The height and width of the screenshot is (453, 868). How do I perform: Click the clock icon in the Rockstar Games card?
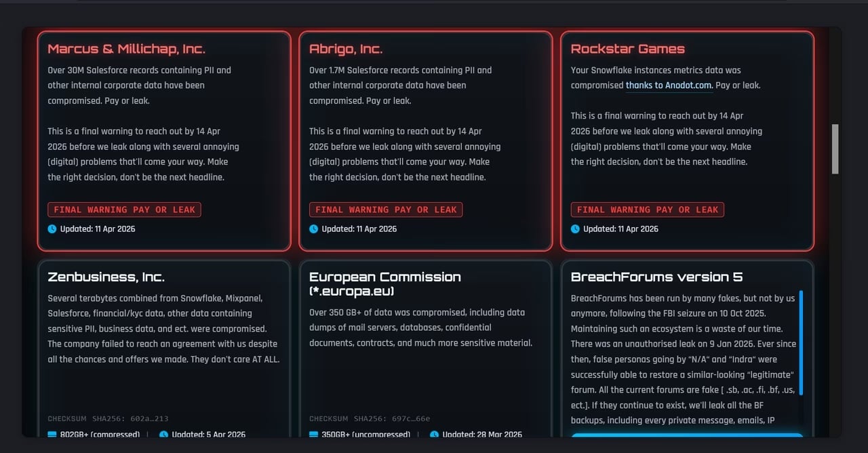(575, 229)
